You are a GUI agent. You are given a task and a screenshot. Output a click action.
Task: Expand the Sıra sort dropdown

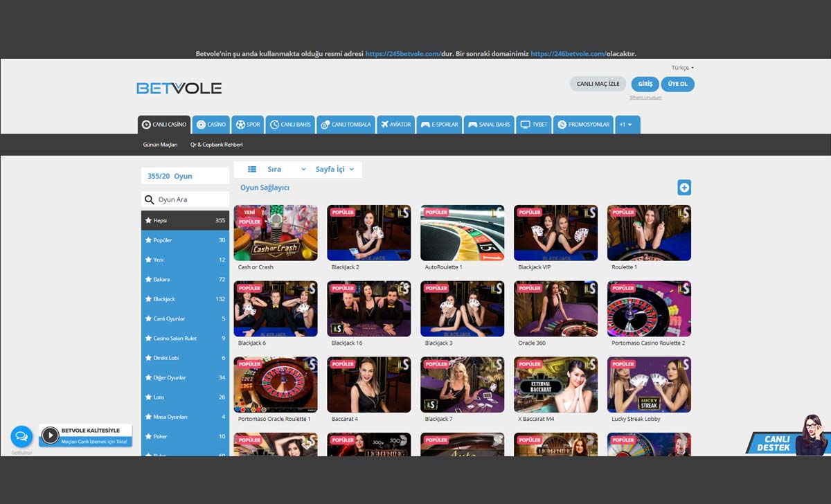[x=287, y=169]
